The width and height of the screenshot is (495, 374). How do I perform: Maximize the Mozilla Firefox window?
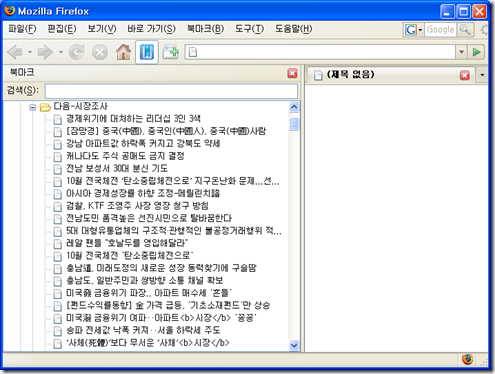(463, 12)
